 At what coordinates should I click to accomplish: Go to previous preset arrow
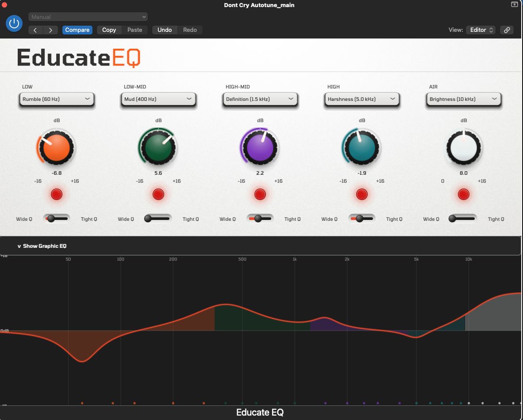click(x=35, y=30)
